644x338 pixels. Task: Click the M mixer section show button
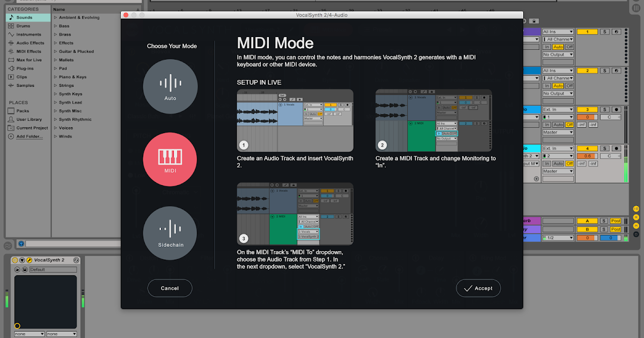636,226
